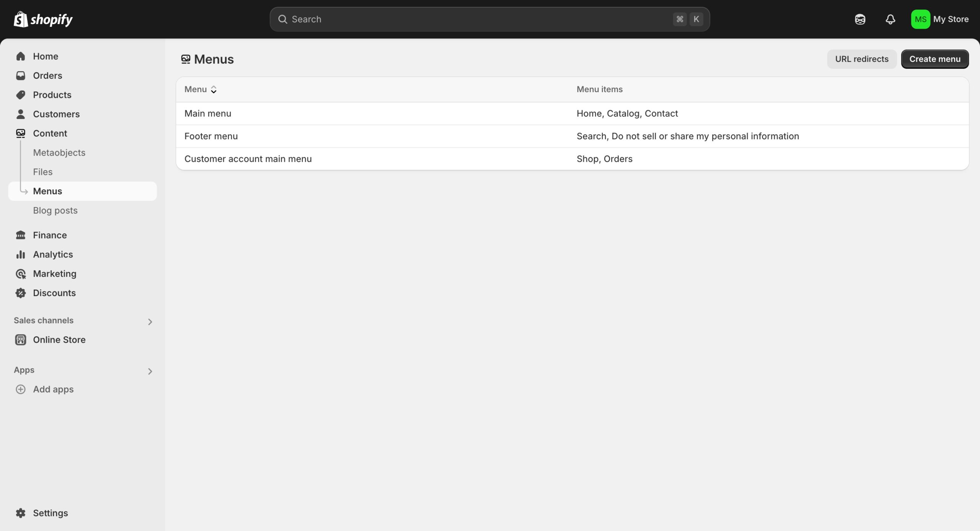The height and width of the screenshot is (531, 980).
Task: Click the URL redirects button
Action: (861, 59)
